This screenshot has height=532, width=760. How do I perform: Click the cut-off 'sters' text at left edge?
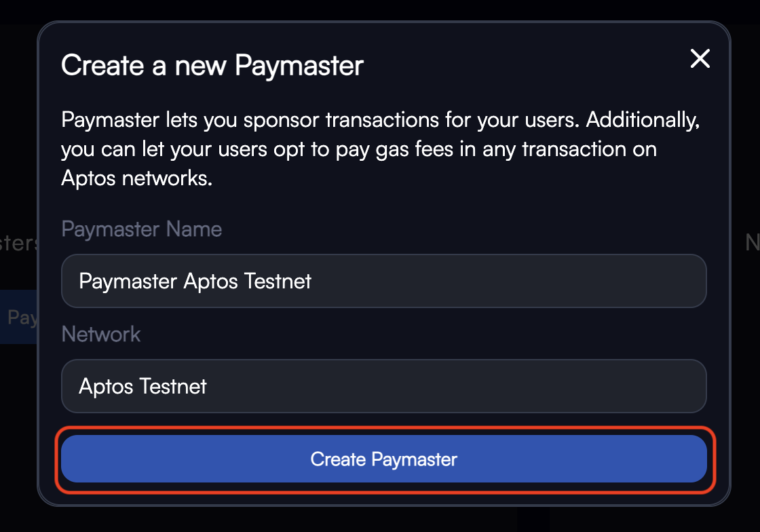point(18,243)
